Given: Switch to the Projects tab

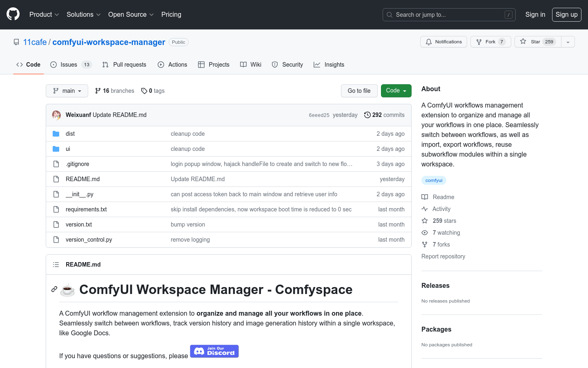Looking at the screenshot, I should click(214, 65).
